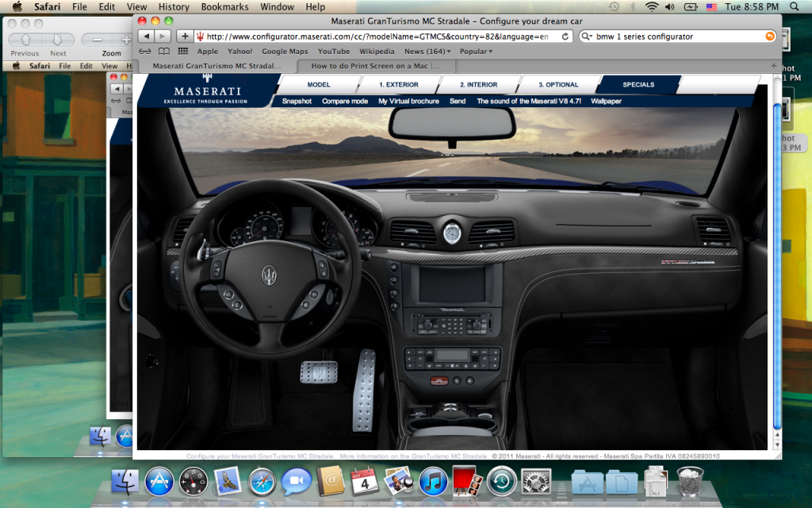The height and width of the screenshot is (508, 812).
Task: Reload the Maserati configurator page
Action: click(x=565, y=37)
